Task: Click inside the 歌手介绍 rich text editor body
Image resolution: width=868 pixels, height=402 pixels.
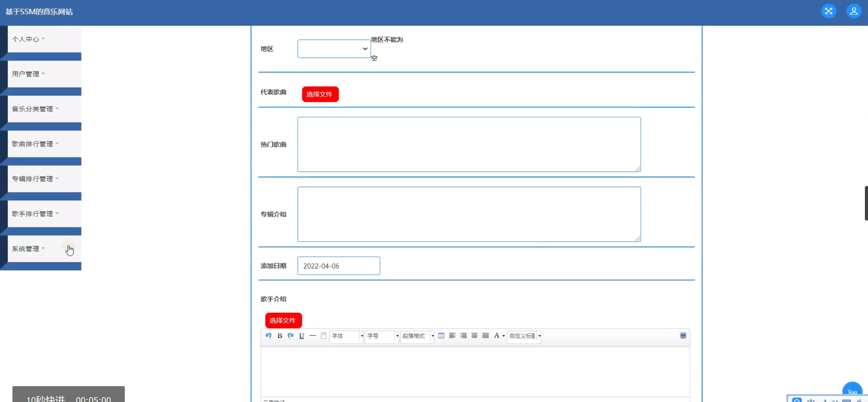Action: coord(475,371)
